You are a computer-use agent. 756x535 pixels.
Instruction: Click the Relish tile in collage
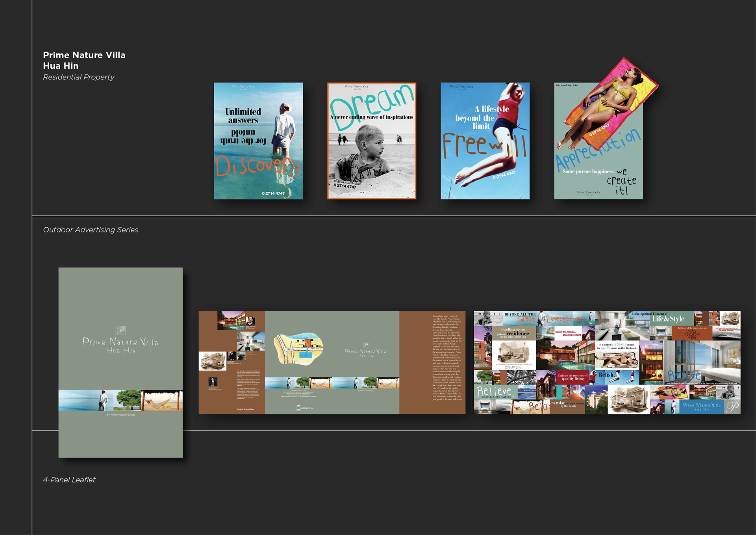(x=606, y=375)
